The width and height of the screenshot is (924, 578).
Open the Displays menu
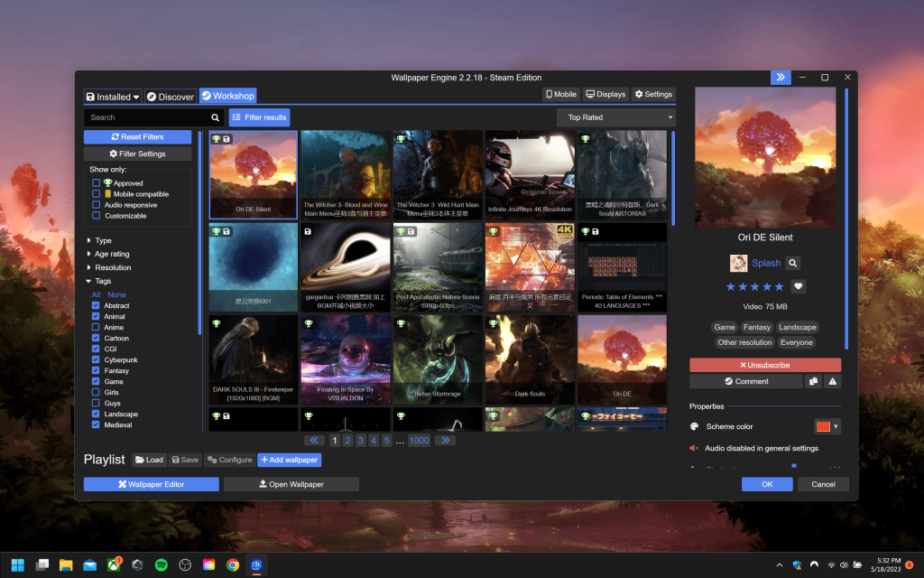(605, 94)
